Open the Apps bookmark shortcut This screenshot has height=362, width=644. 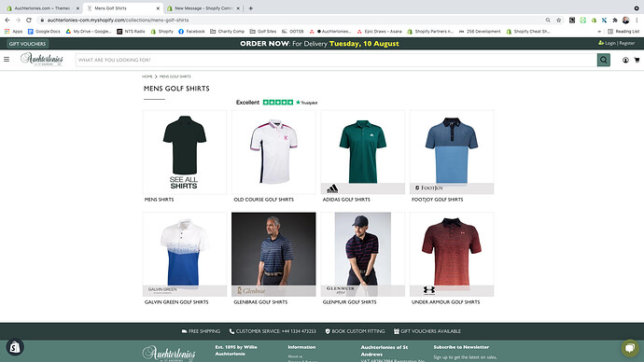point(14,31)
